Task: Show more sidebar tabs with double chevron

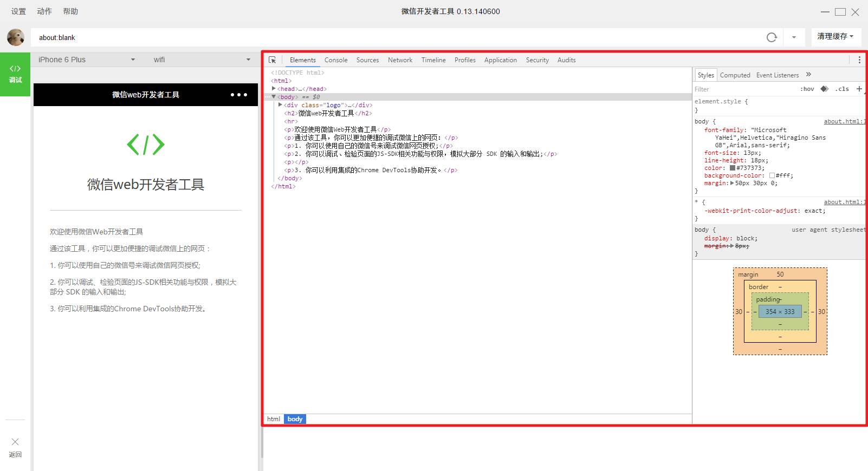Action: tap(808, 75)
